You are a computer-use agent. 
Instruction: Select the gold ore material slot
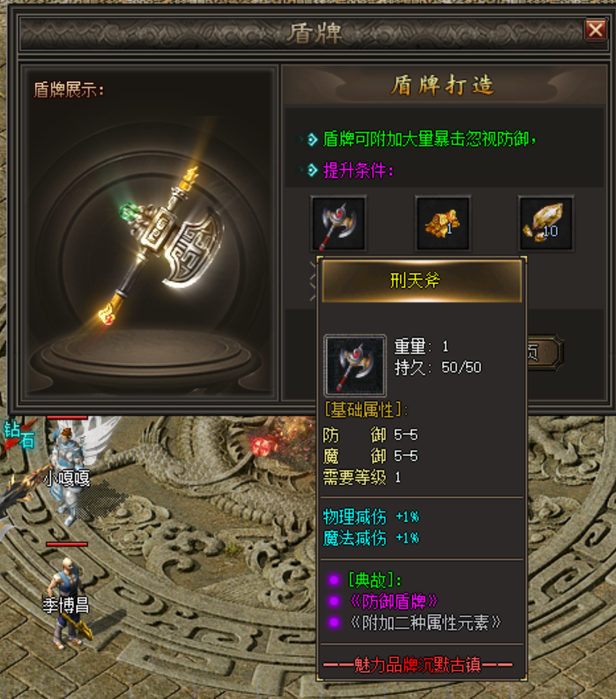pos(442,223)
